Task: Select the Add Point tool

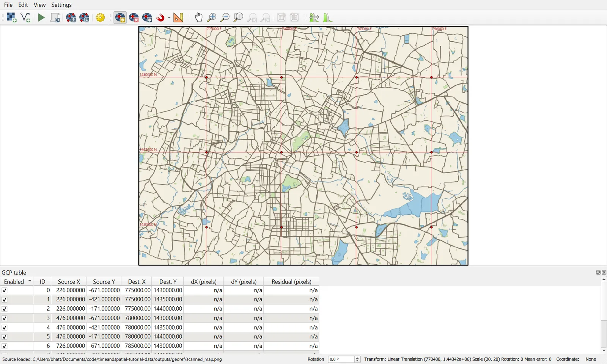Action: (120, 17)
